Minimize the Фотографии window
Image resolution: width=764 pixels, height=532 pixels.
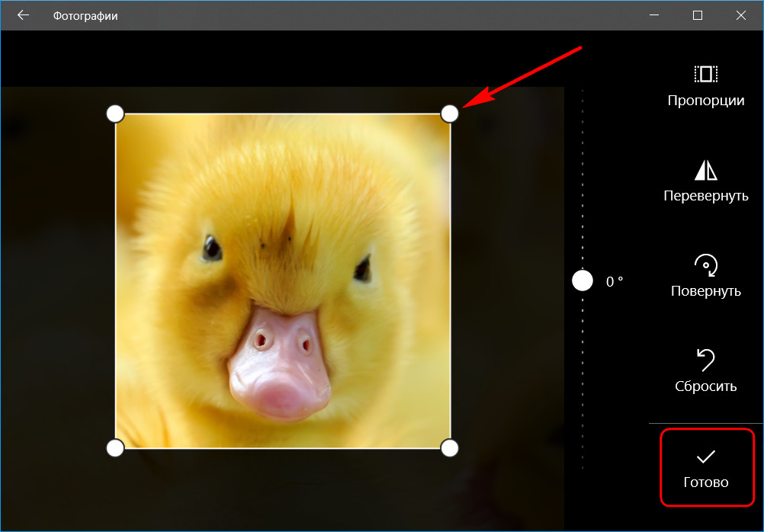654,15
